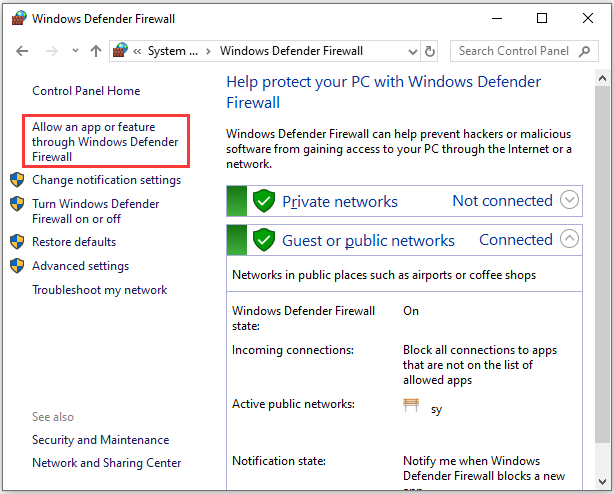Viewport: 614px width, 494px height.
Task: Click the bench icon for network sy
Action: tap(411, 405)
